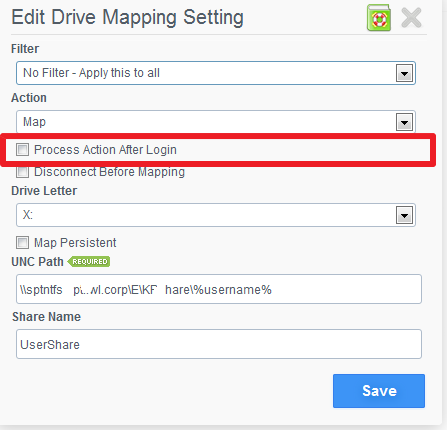Screen dimensions: 447x430
Task: Expand the Action dropdown arrow
Action: [x=404, y=122]
